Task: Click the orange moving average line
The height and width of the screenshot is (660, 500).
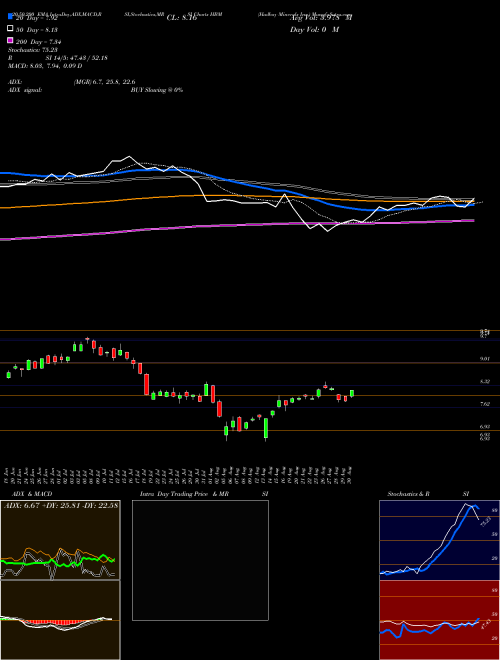Action: coord(236,197)
